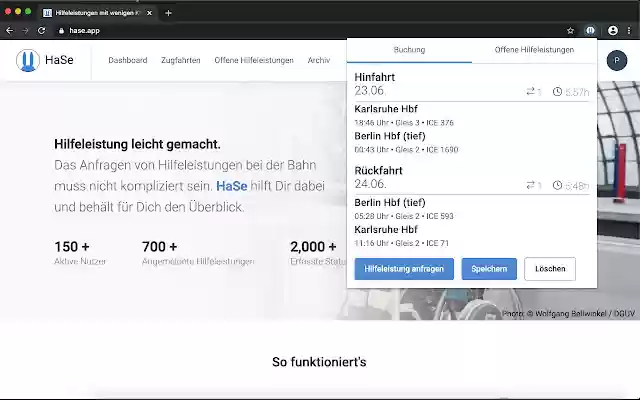Click the 150 + Aktive Nutzer statistic
Screen dimensions: 640x400
click(x=80, y=253)
